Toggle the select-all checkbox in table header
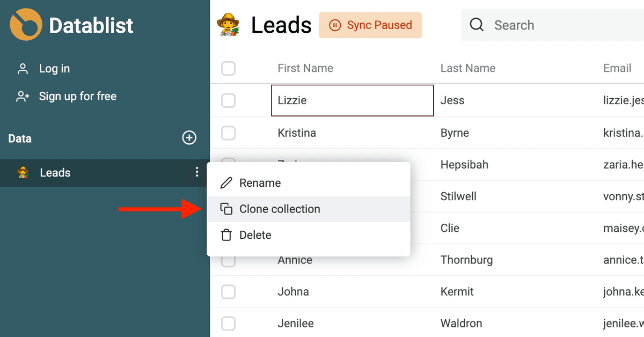Viewport: 644px width, 337px height. click(x=229, y=68)
